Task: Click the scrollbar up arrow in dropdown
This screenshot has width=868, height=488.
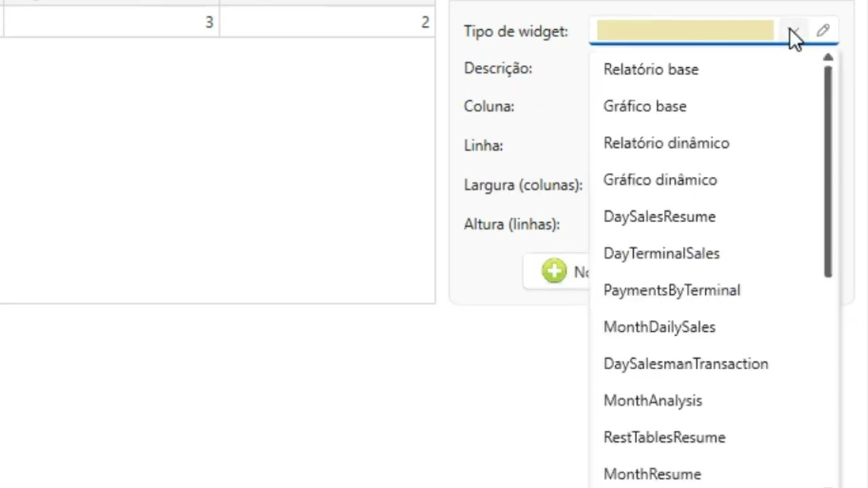Action: [x=828, y=58]
